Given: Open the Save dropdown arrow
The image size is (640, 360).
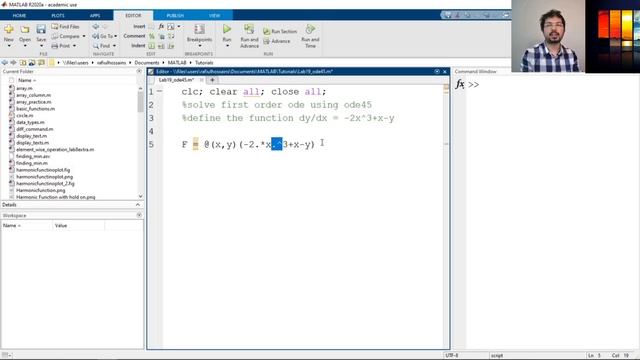Looking at the screenshot, I should pos(41,46).
